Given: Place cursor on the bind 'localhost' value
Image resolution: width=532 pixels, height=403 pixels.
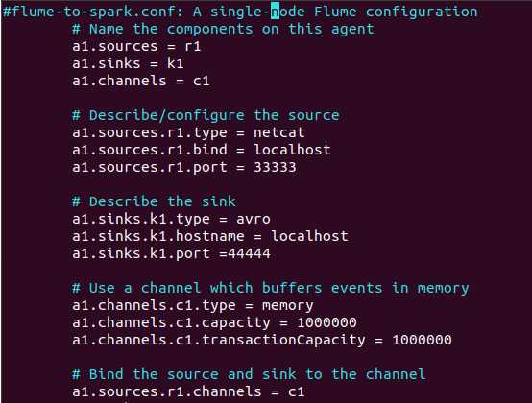Looking at the screenshot, I should click(x=292, y=150).
